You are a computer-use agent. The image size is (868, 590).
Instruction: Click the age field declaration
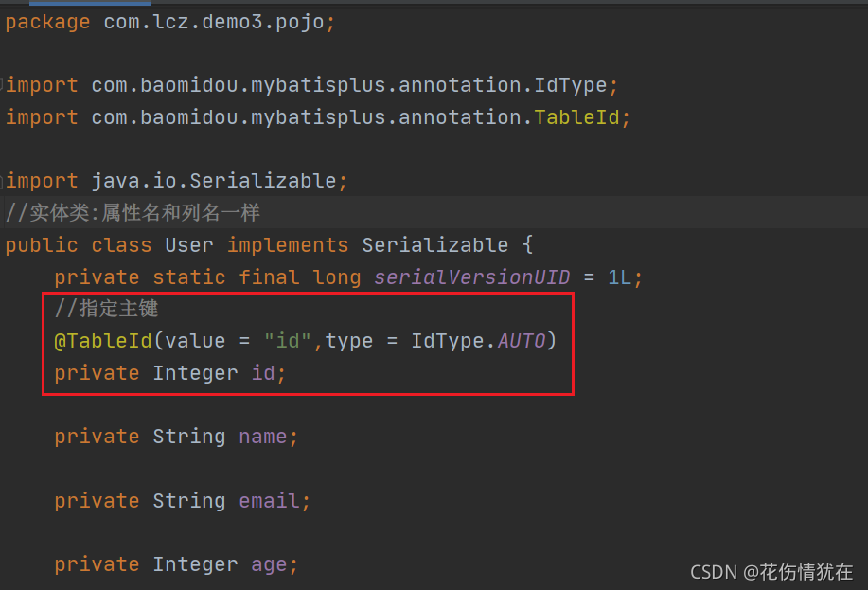click(x=175, y=564)
